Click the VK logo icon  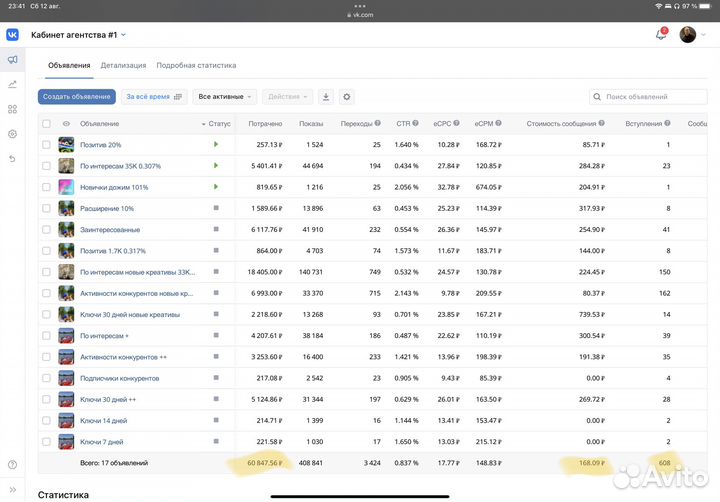pos(12,35)
